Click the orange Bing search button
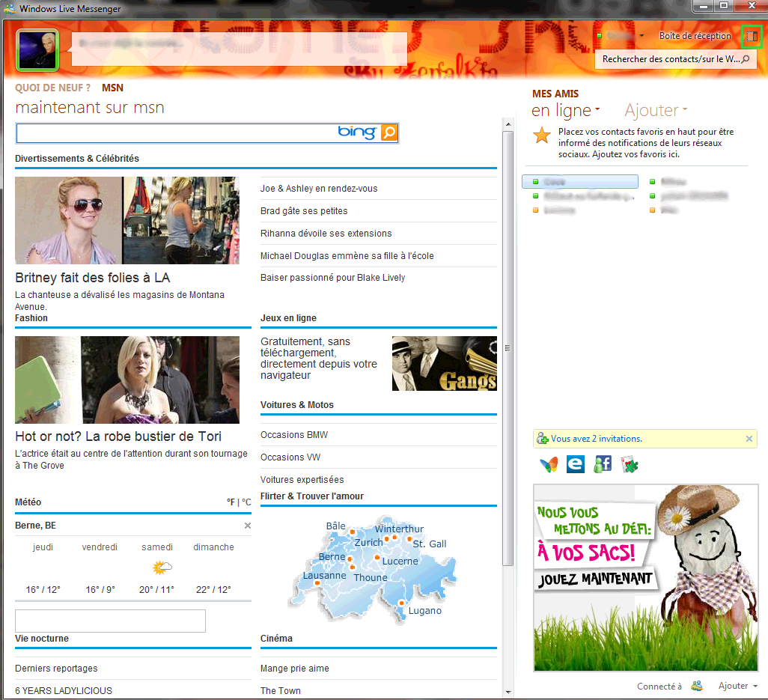 tap(389, 133)
